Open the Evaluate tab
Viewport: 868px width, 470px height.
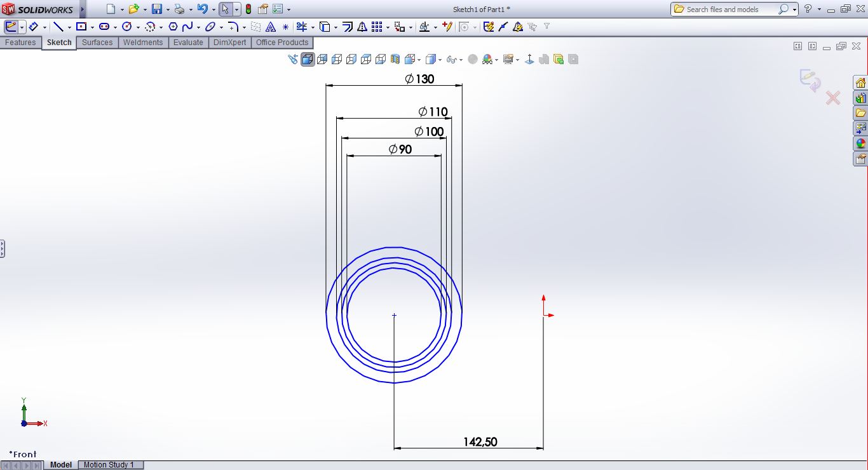(188, 43)
